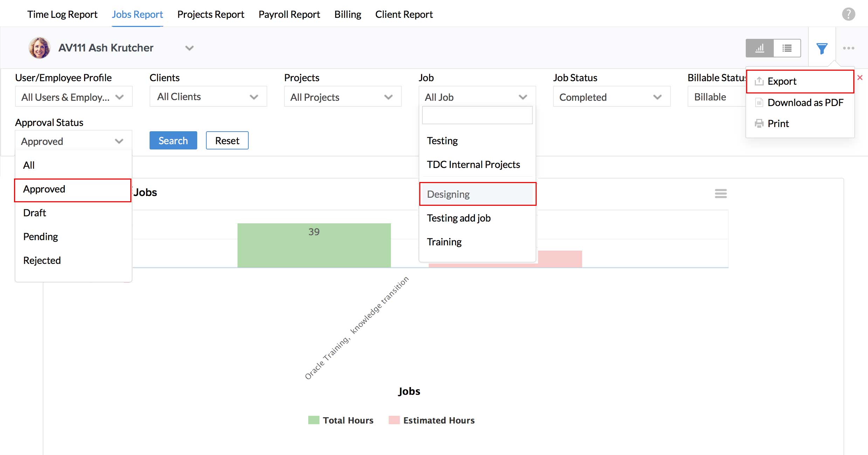Click Ash Krutcher's profile avatar
The image size is (868, 455).
coord(39,48)
